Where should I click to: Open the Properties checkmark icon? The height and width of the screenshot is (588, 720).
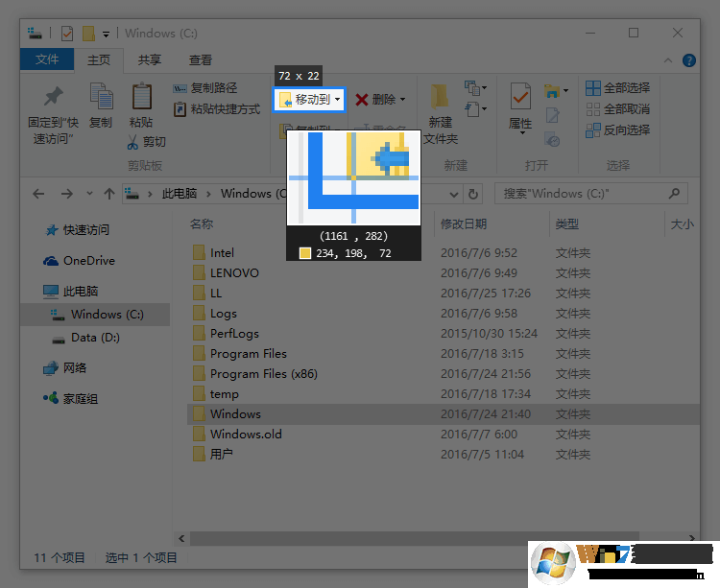[x=520, y=97]
